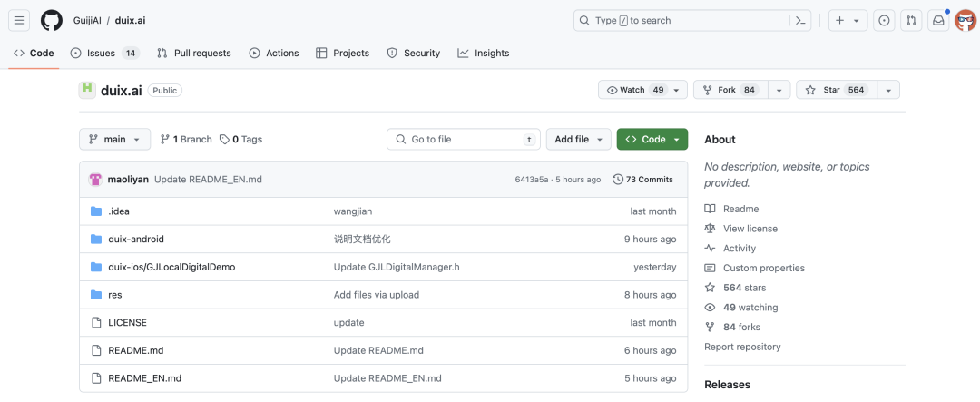Open the README.md file
Viewport: 980px width, 402px height.
135,350
